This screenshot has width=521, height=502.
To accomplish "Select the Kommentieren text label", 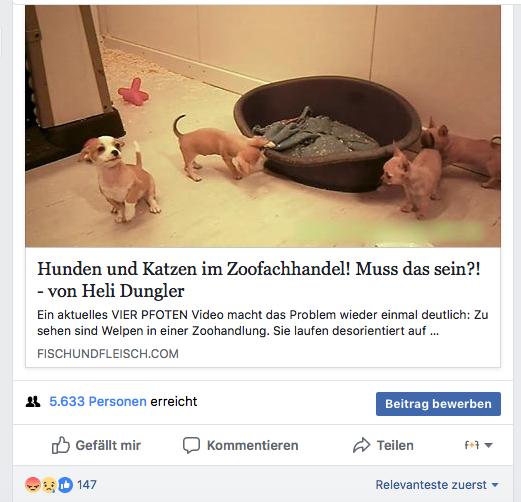I will 252,445.
